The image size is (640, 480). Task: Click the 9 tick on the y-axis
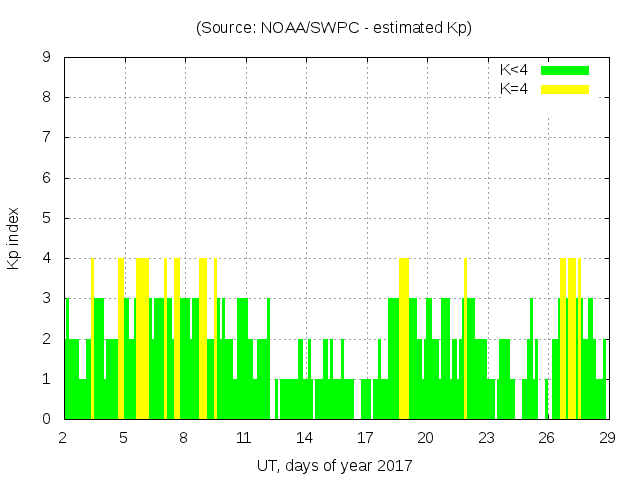pyautogui.click(x=46, y=58)
